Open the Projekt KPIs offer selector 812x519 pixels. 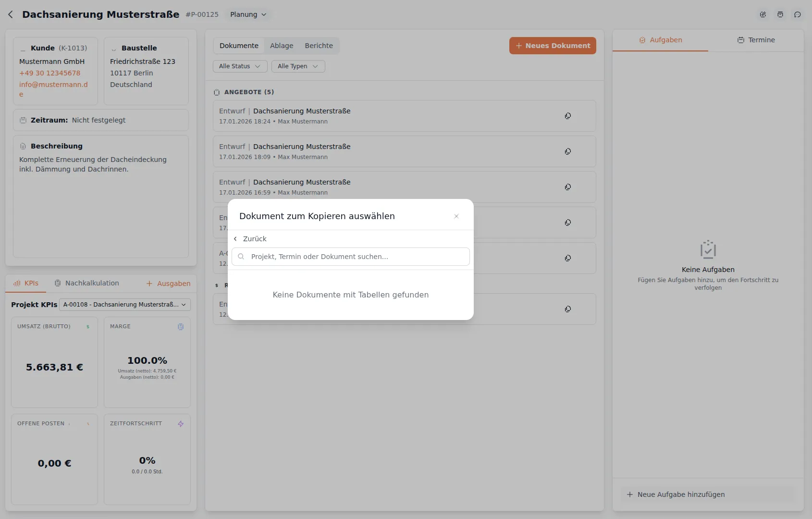point(124,305)
